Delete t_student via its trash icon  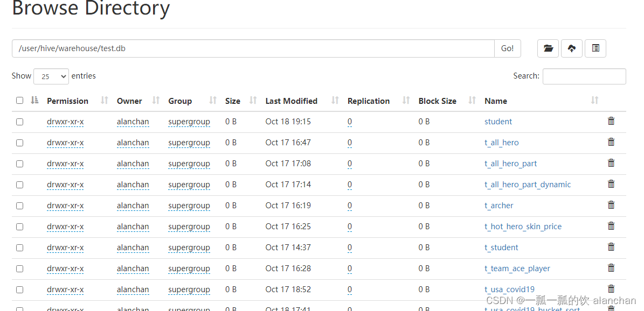(x=611, y=246)
